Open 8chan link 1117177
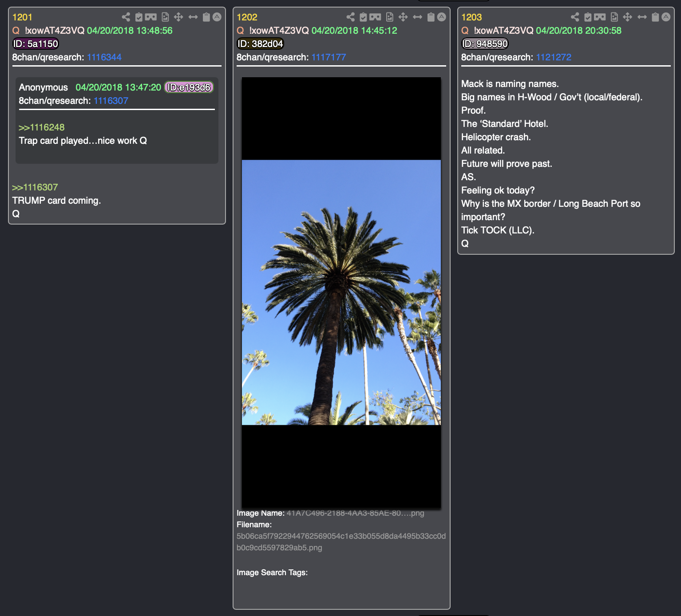 coord(329,57)
